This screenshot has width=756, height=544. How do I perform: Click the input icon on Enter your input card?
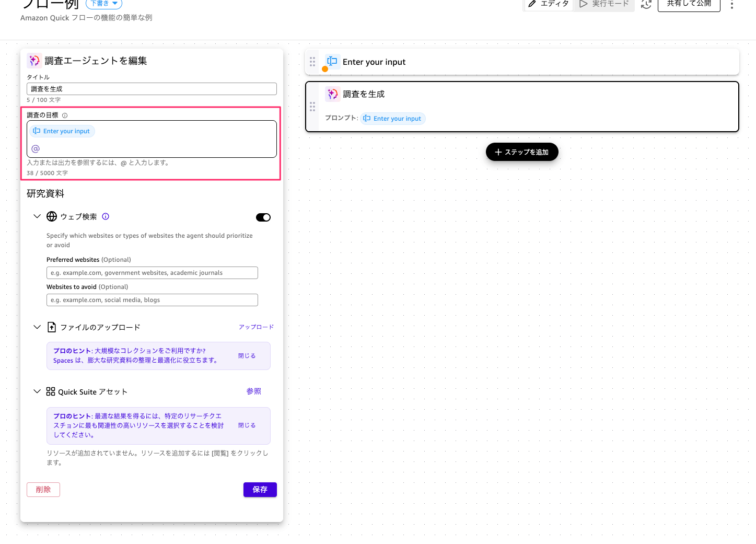[x=332, y=61]
